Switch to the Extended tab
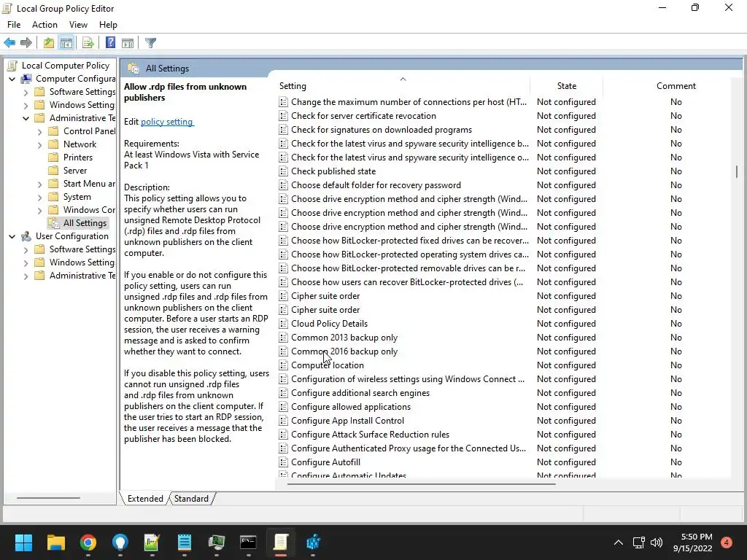The width and height of the screenshot is (747, 560). 145,499
